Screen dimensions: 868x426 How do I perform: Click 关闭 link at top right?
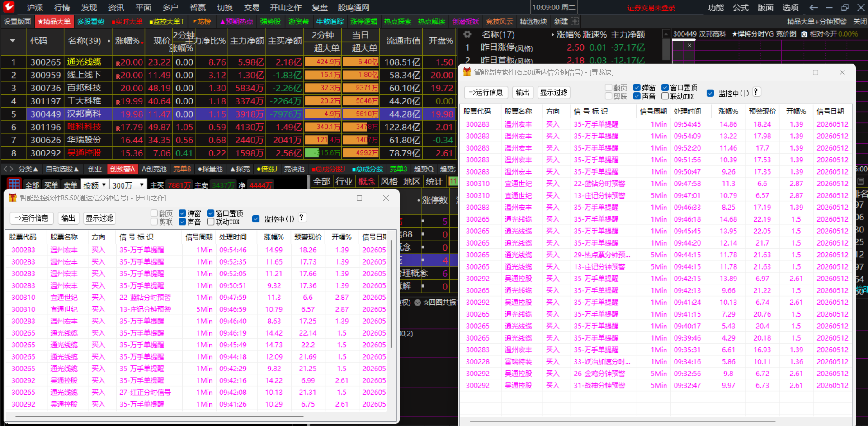[860, 21]
